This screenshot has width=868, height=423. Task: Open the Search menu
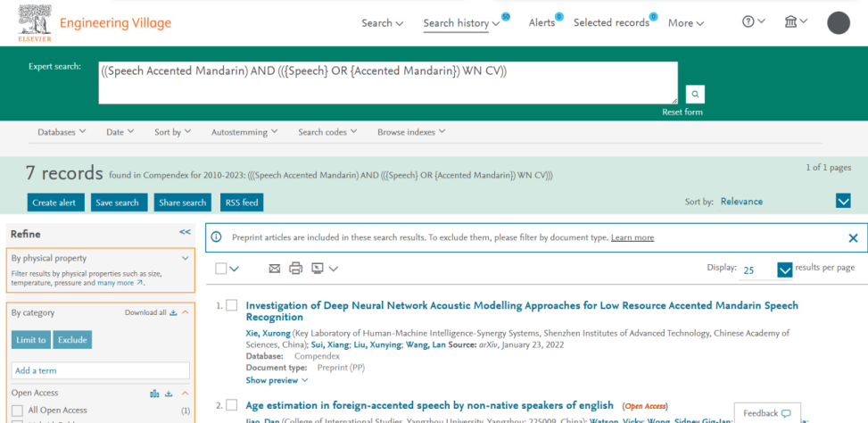[383, 23]
